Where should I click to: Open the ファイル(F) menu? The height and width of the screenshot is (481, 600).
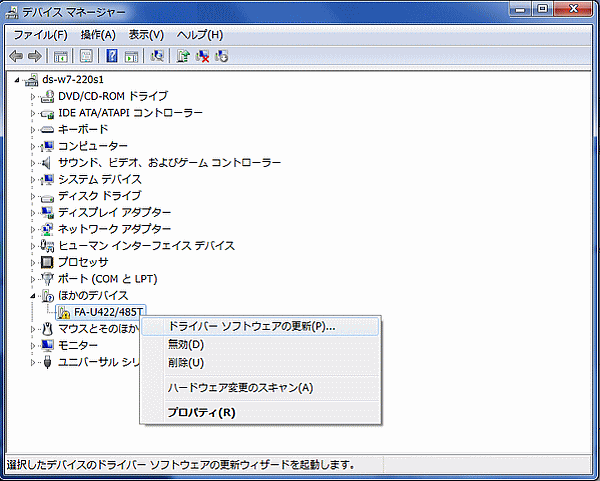tap(40, 35)
